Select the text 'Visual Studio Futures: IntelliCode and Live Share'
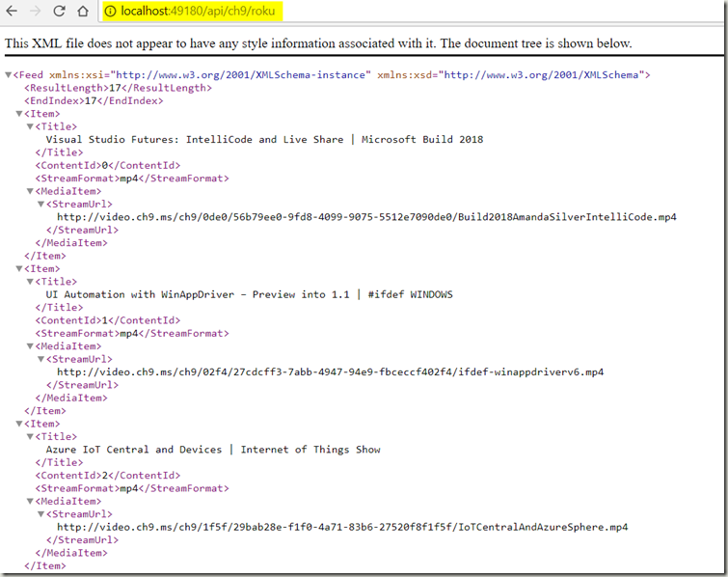Image resolution: width=728 pixels, height=577 pixels. coord(195,139)
